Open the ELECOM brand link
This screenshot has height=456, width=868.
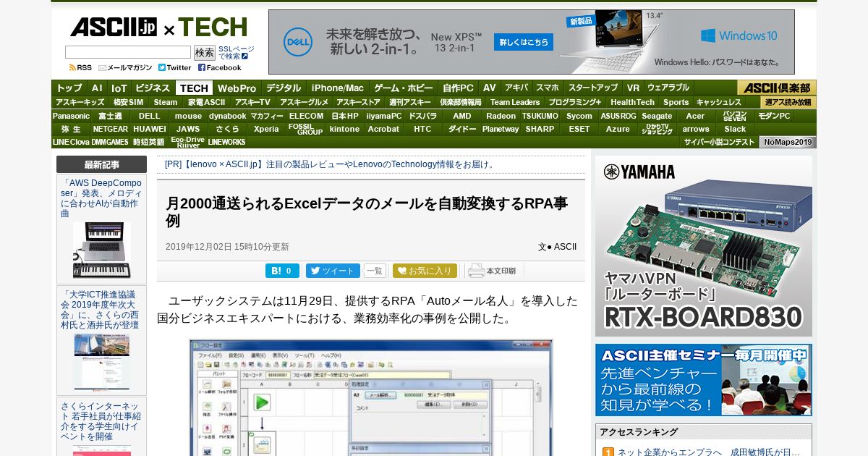click(306, 116)
